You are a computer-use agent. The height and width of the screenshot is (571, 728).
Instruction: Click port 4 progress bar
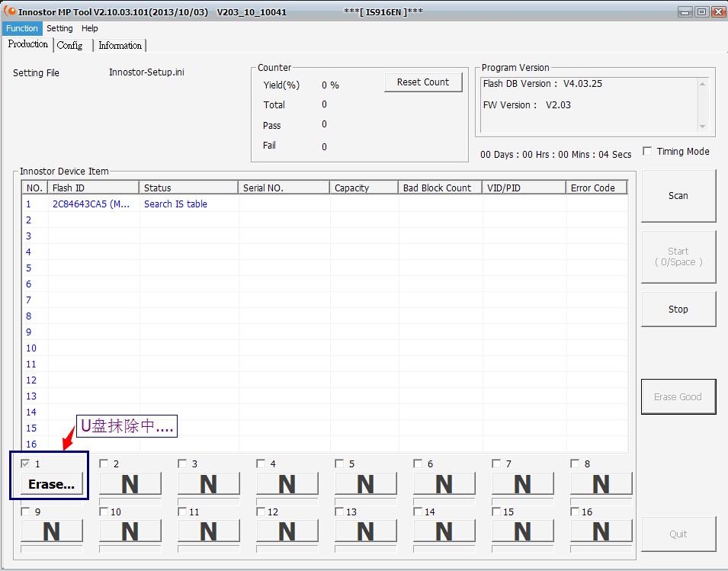287,502
